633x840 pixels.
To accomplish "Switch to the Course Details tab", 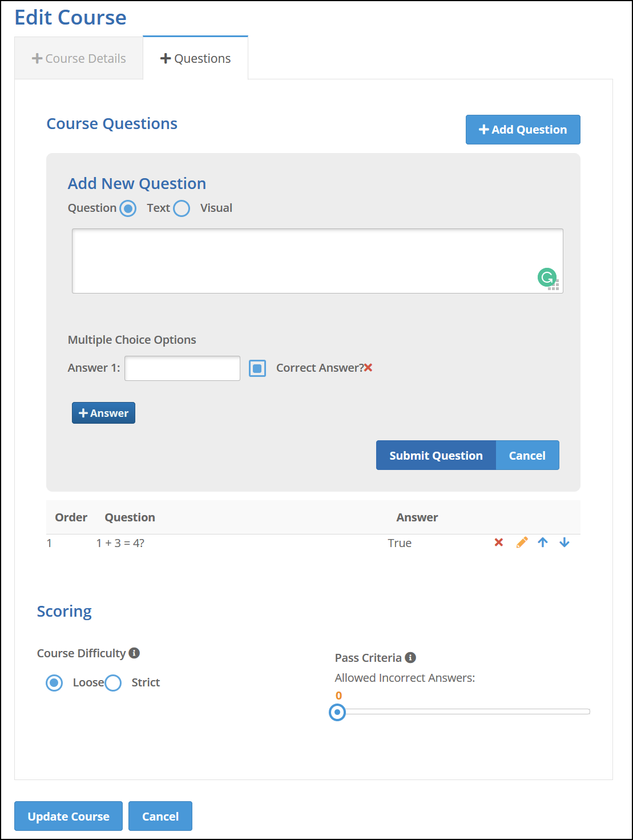I will click(79, 58).
